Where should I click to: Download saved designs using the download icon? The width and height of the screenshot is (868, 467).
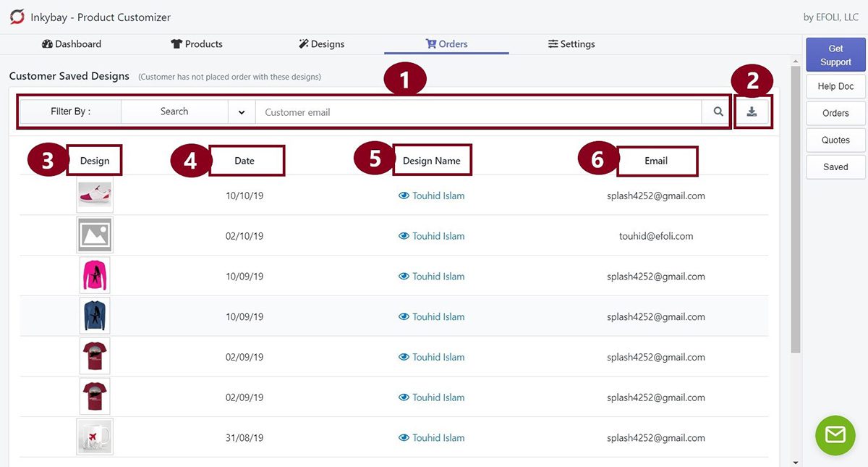[x=752, y=112]
